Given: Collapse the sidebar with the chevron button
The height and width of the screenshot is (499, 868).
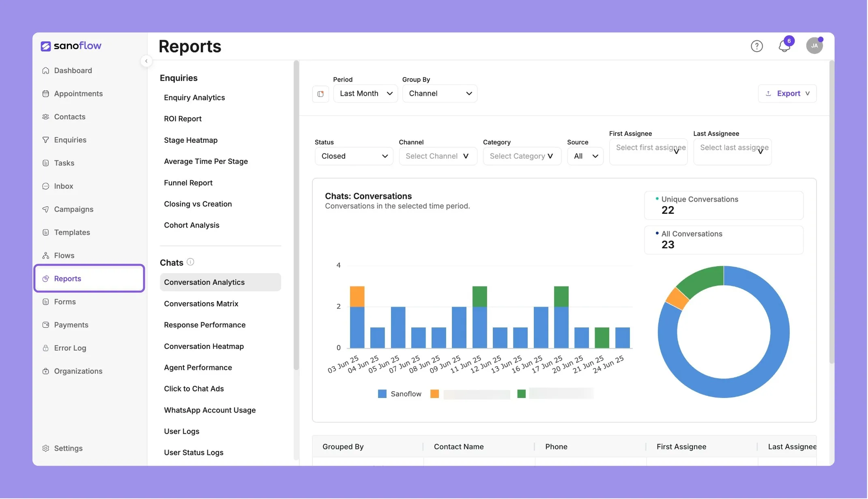Looking at the screenshot, I should pos(146,61).
